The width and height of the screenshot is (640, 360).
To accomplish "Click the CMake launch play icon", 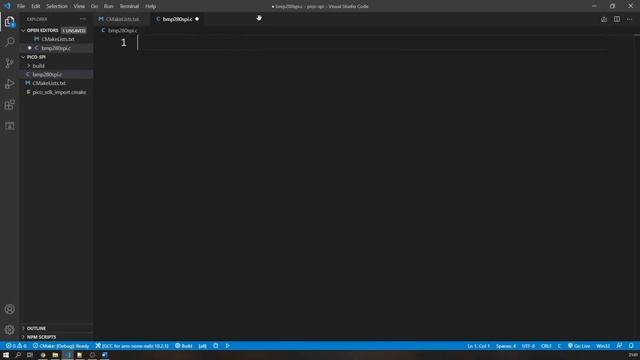I will 228,346.
